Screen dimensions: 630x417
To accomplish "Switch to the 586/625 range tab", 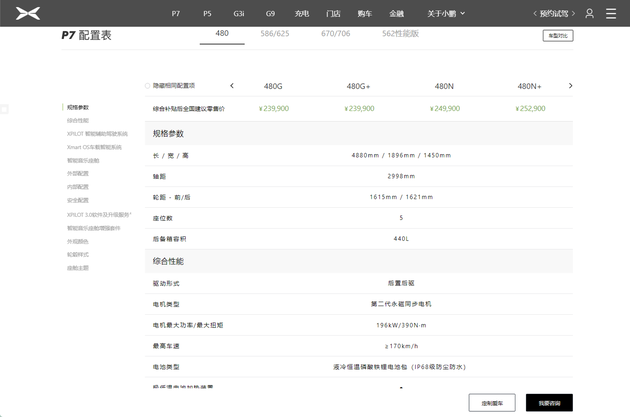I will click(x=275, y=34).
